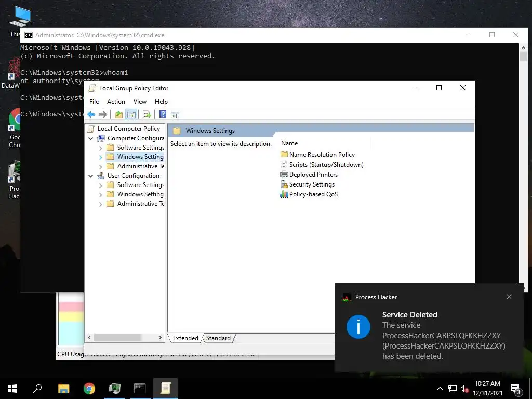Click scroll-up arrow in cmd window
The width and height of the screenshot is (532, 399).
coord(523,48)
